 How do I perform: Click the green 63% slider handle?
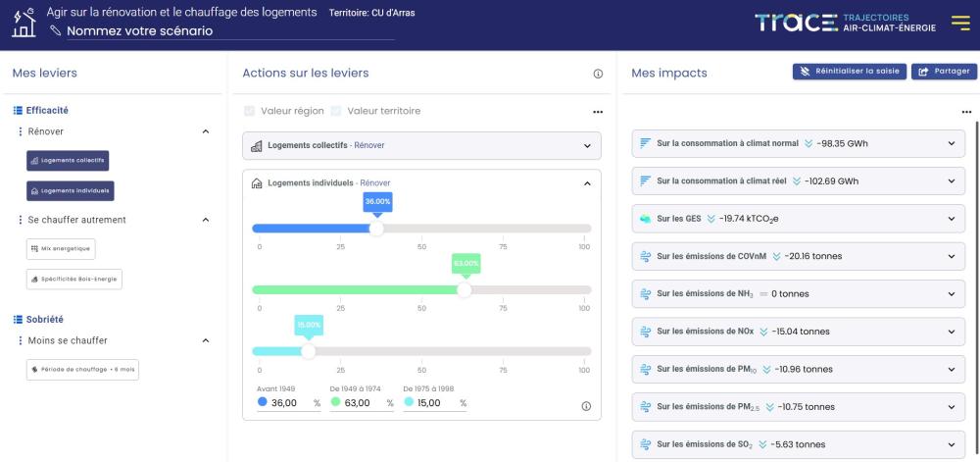coord(465,289)
